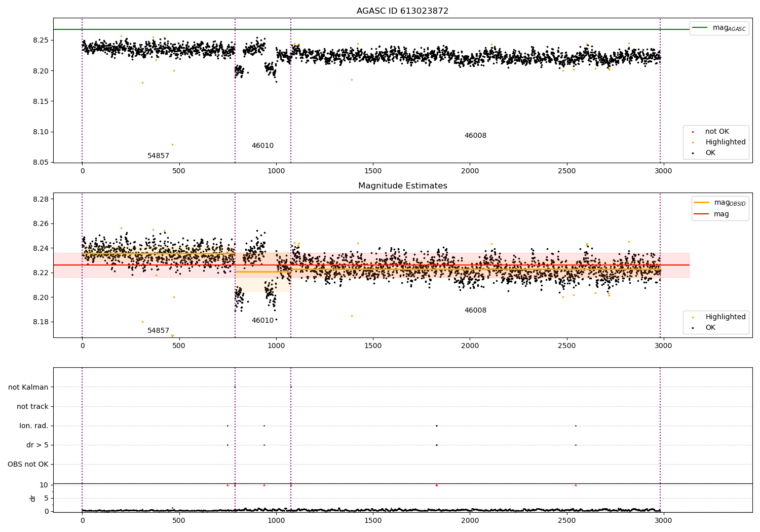The height and width of the screenshot is (532, 760).
Task: Click the 8.25 y-axis tick label
Action: coord(40,41)
